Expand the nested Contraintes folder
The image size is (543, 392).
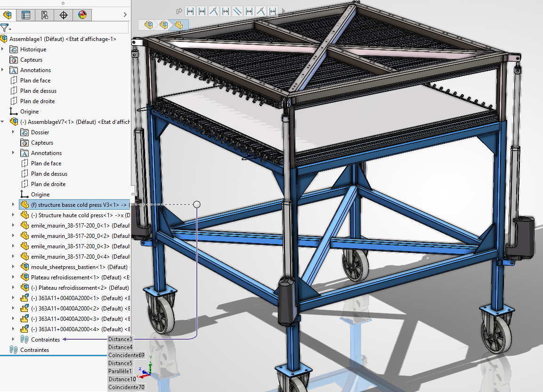13,340
